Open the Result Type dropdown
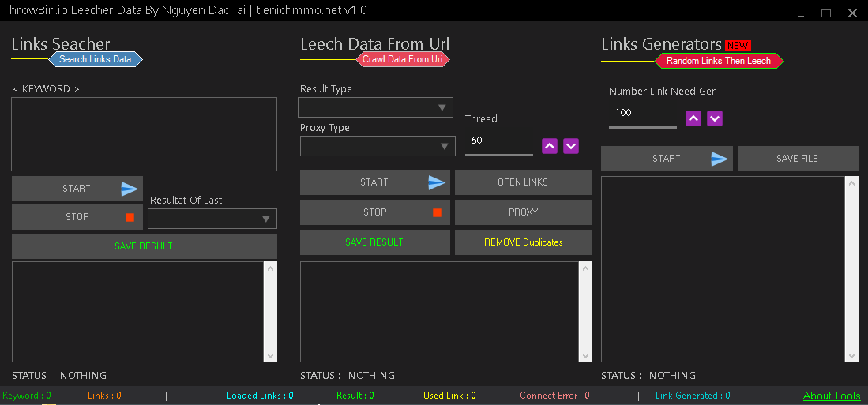Screen dimensions: 868x405 tap(375, 107)
